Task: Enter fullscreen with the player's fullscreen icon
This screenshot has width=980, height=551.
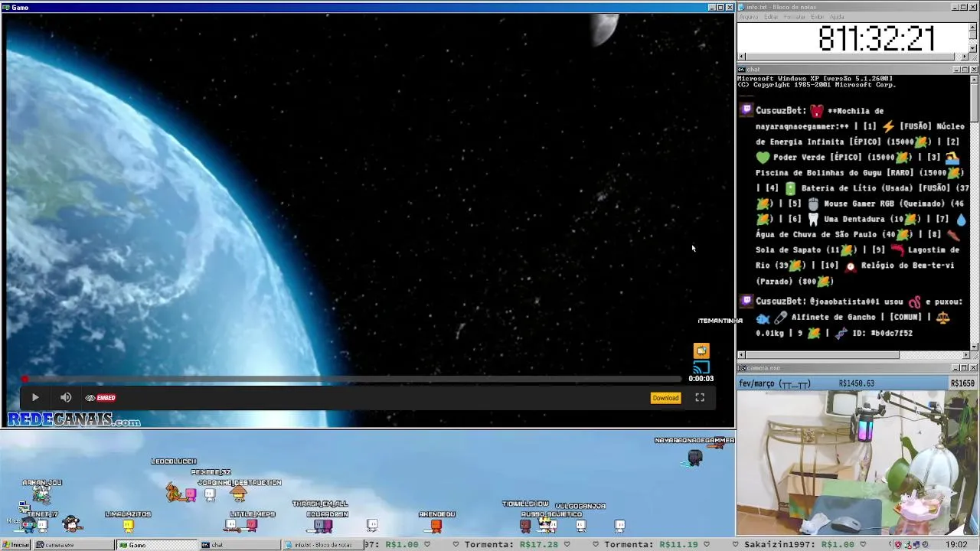Action: click(700, 397)
